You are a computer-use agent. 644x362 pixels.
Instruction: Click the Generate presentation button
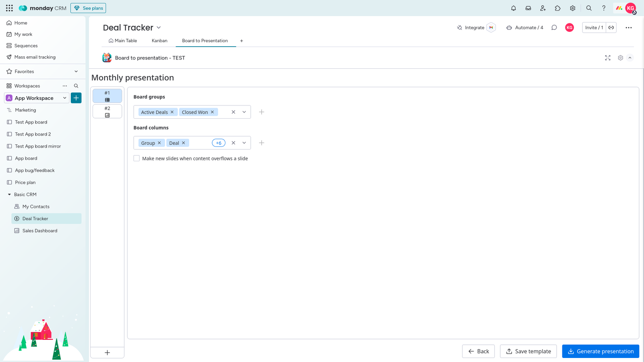click(600, 351)
